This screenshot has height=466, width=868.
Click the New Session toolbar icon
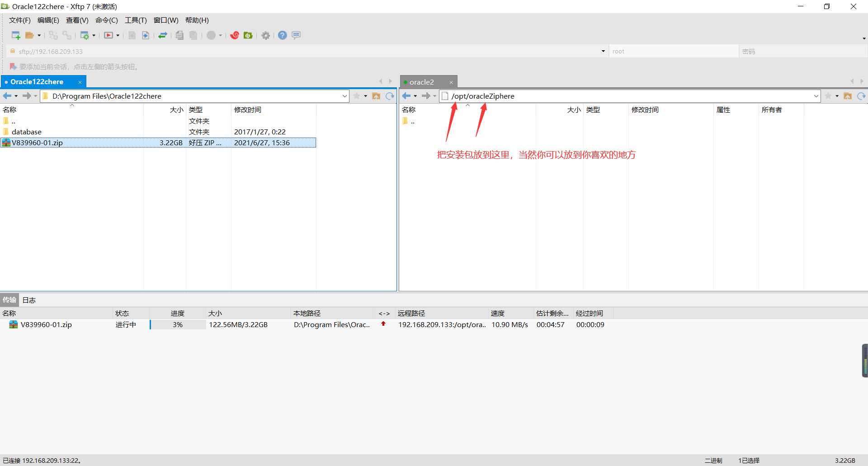tap(16, 35)
